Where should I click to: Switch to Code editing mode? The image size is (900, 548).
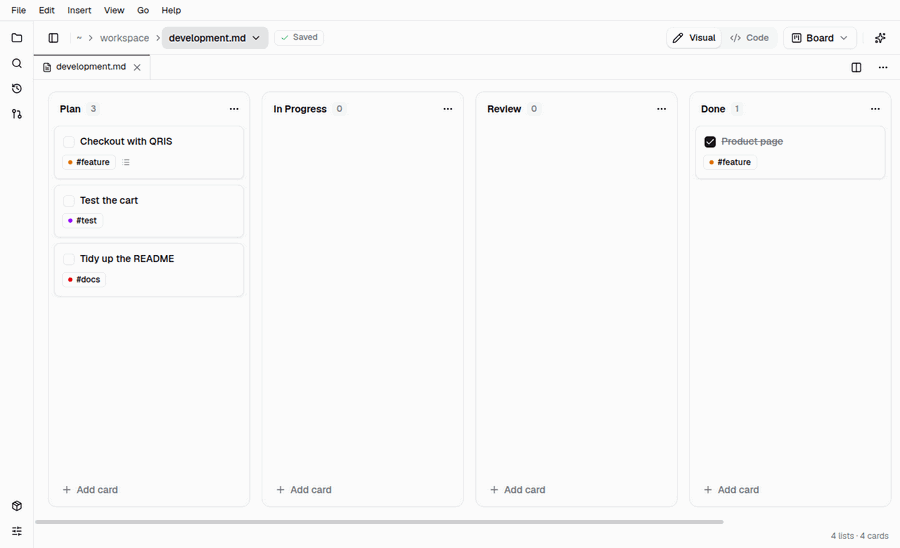click(749, 38)
